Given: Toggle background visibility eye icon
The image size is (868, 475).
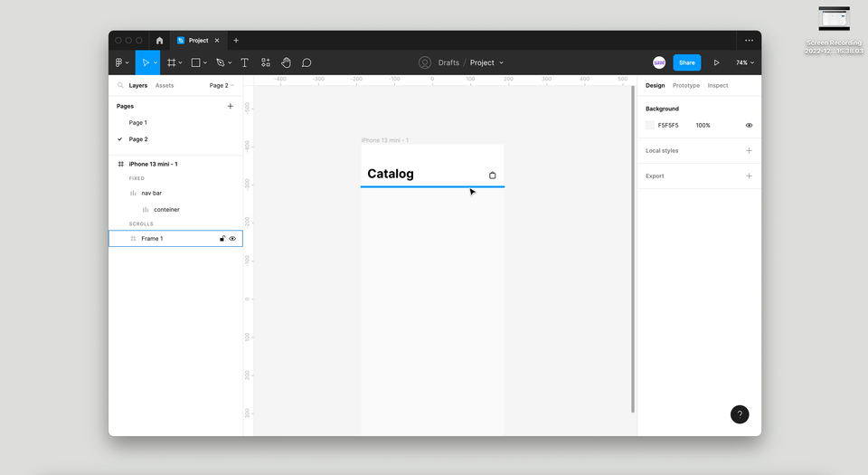Looking at the screenshot, I should (x=749, y=125).
